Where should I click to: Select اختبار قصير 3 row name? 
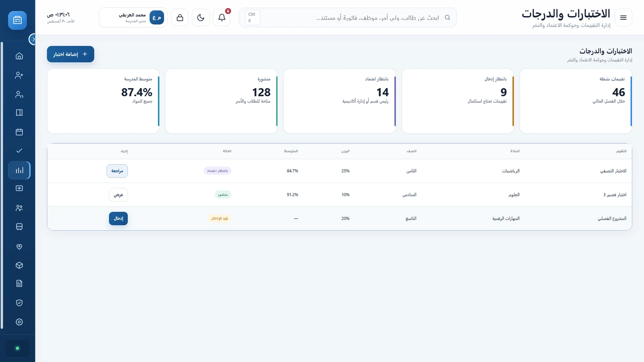[x=615, y=195]
